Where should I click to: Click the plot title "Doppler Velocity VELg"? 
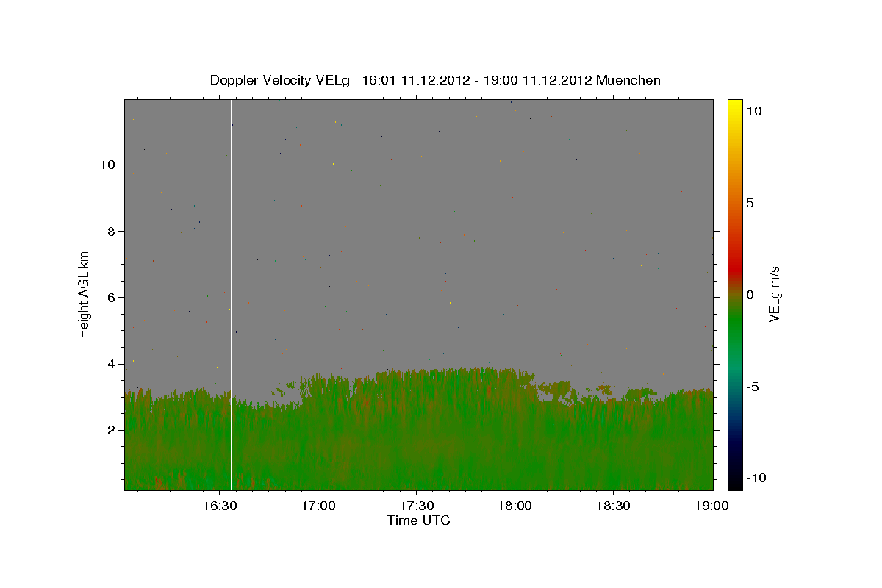click(280, 80)
